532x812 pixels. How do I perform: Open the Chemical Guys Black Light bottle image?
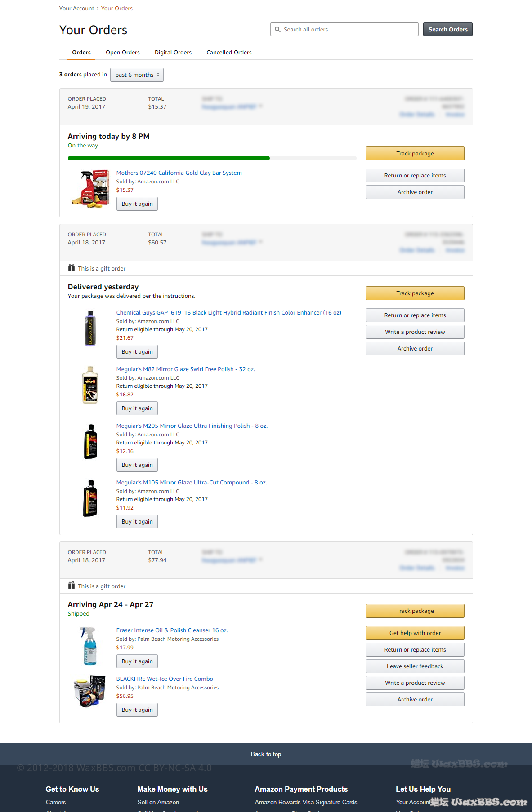90,328
